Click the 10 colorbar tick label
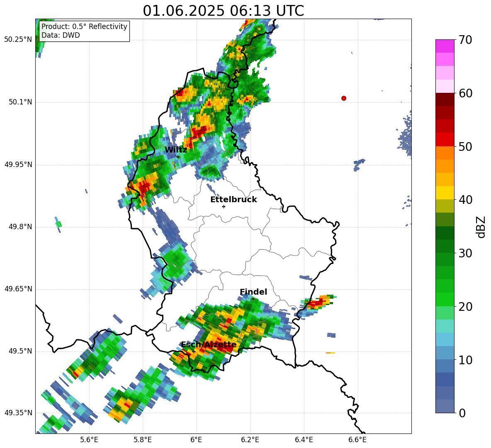Viewport: 491px width, 448px height. [x=466, y=360]
